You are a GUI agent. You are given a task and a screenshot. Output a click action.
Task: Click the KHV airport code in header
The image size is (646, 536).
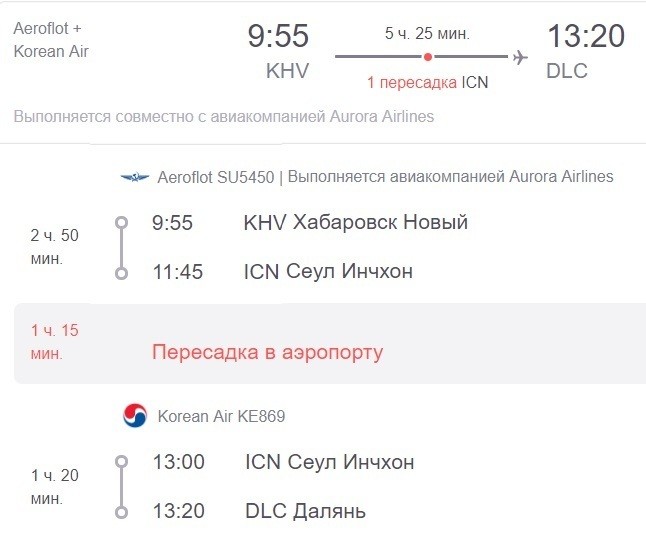tap(287, 72)
